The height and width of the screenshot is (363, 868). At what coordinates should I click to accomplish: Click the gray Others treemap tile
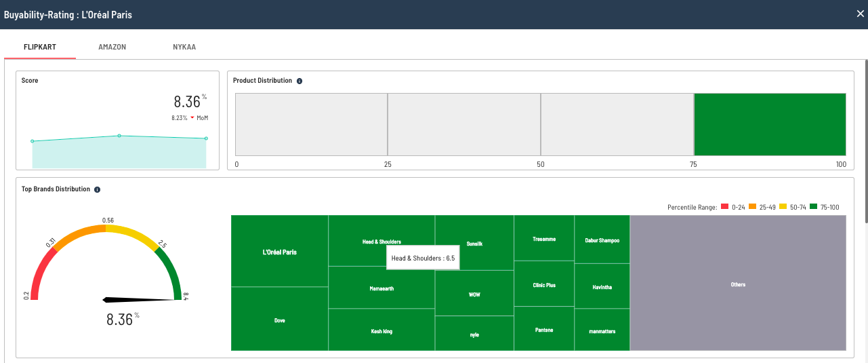pos(738,283)
